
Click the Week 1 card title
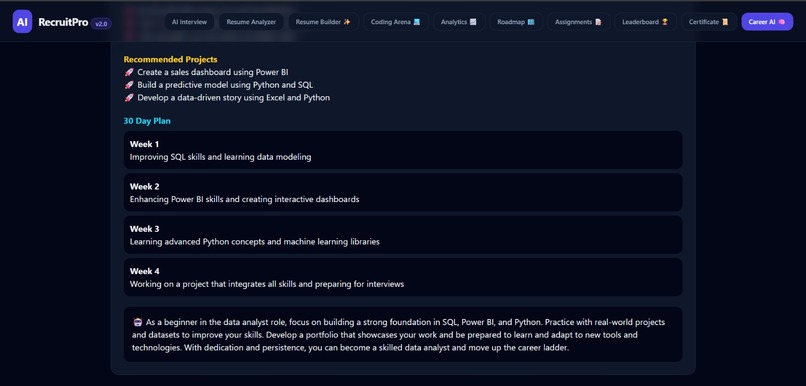(144, 144)
